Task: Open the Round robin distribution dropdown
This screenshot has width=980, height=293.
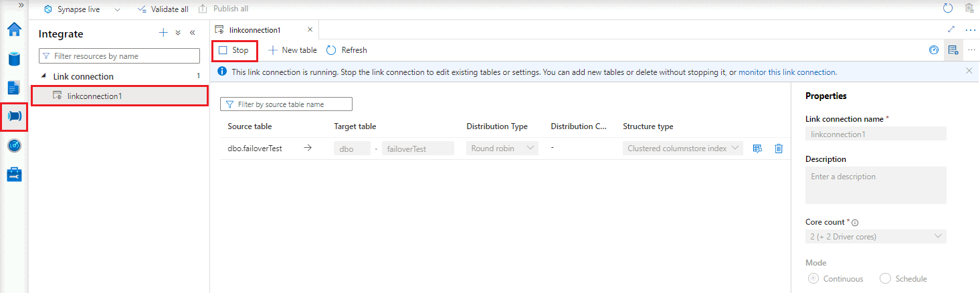Action: [502, 149]
